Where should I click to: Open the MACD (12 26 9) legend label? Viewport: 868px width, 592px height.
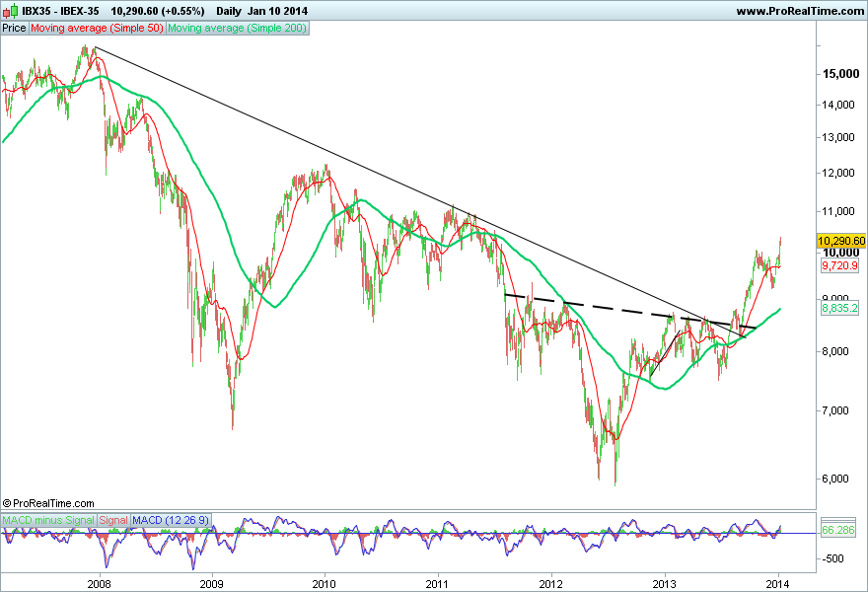171,521
